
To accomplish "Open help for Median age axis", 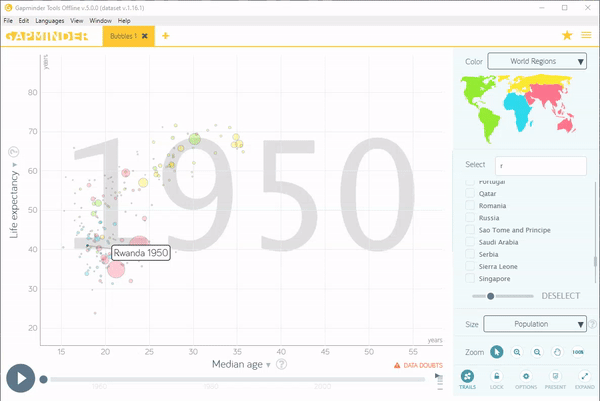I will (281, 364).
